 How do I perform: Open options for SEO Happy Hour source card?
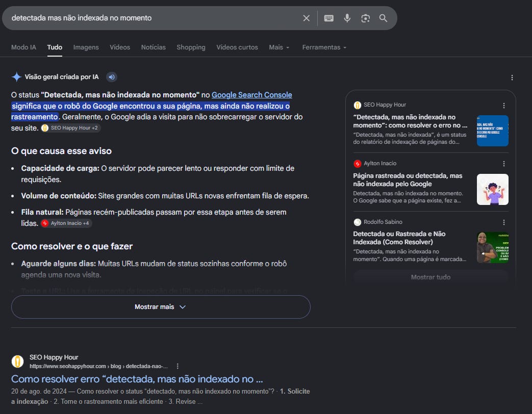pos(504,106)
